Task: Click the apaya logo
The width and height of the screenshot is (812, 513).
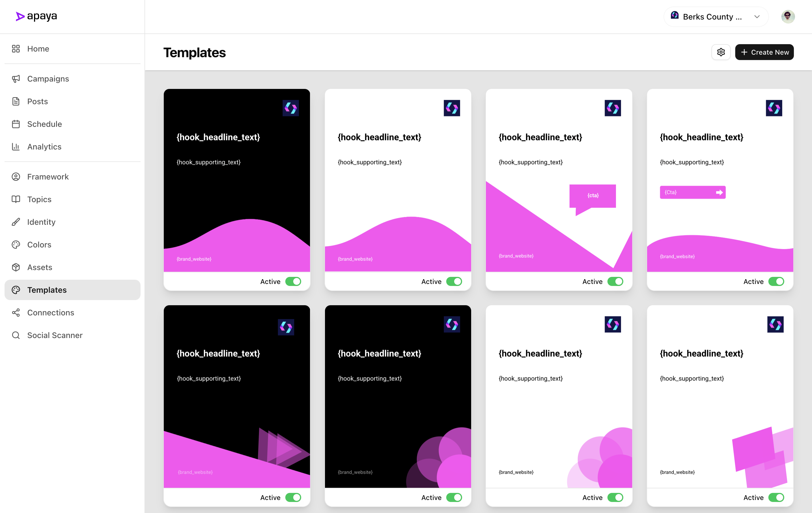Action: pyautogui.click(x=37, y=16)
